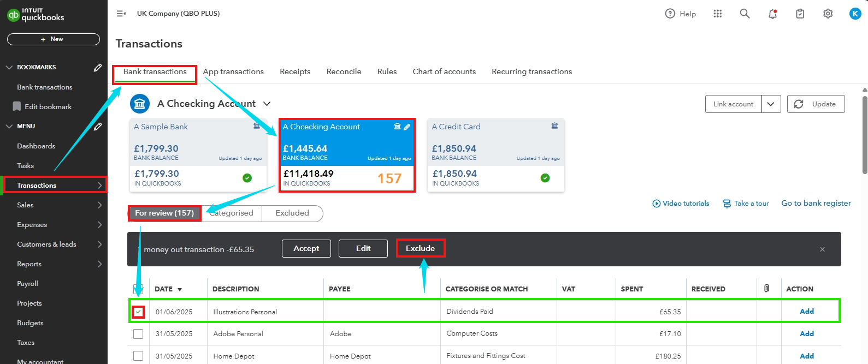Collapse the sidebar navigation menu icon
Screen dimensions: 868x364
pos(121,14)
